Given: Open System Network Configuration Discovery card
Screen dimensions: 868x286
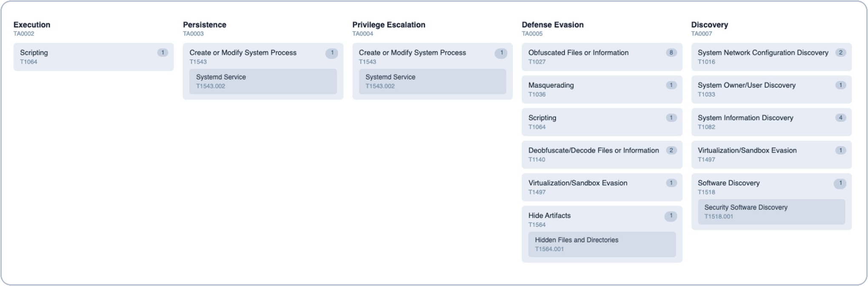Looking at the screenshot, I should coord(764,57).
